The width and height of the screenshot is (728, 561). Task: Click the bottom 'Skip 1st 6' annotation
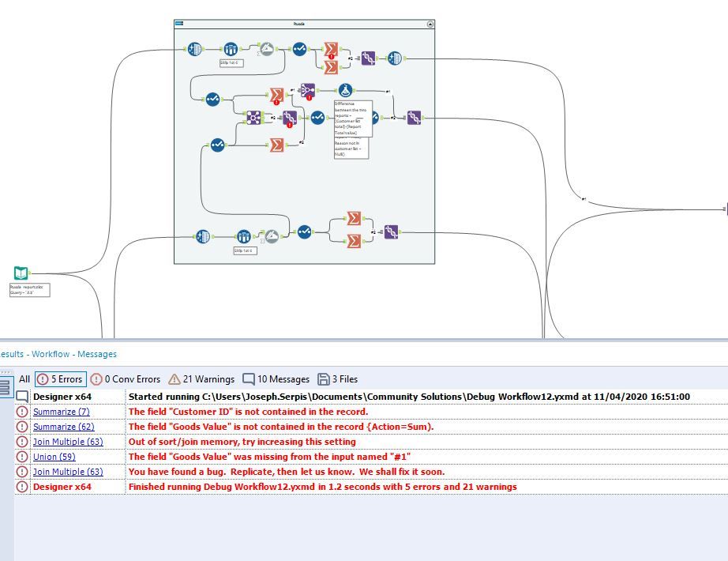point(245,250)
